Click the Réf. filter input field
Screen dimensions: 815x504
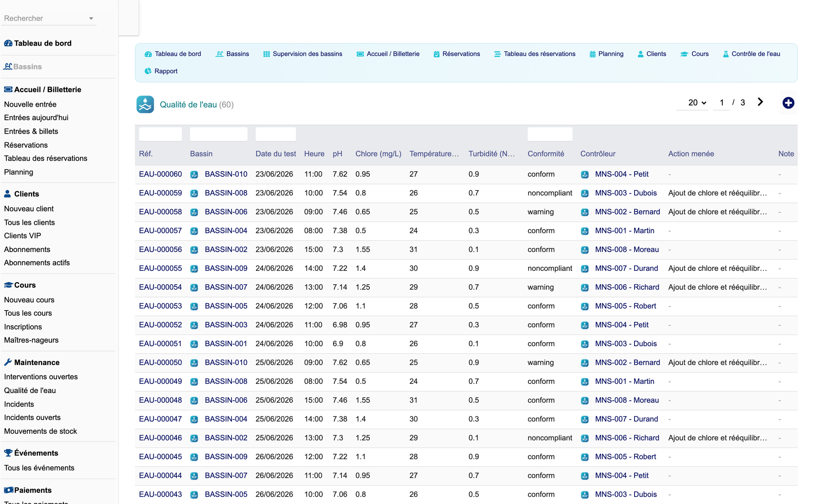coord(160,134)
